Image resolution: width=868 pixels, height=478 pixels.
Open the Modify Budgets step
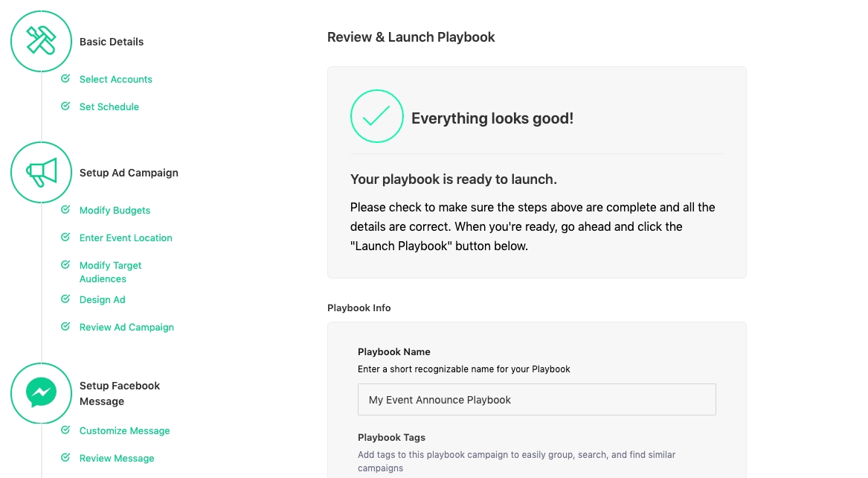pos(115,211)
